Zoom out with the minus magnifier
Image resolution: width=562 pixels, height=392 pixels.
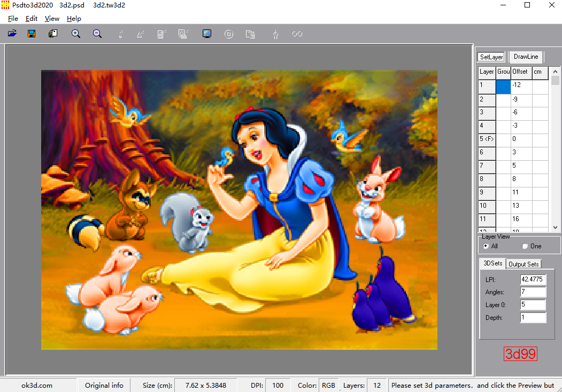[x=97, y=34]
